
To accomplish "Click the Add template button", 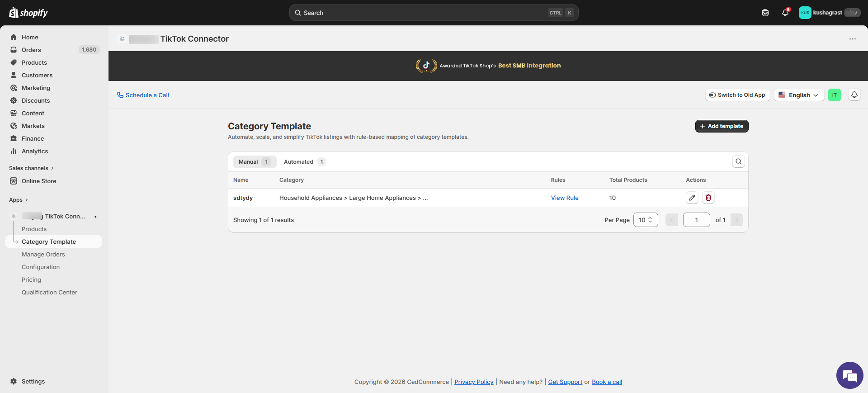I will click(x=722, y=126).
